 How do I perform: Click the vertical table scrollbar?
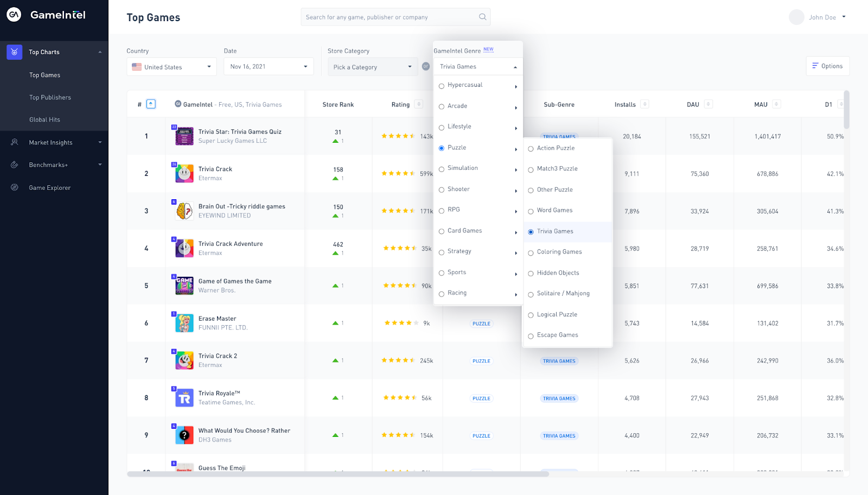[x=846, y=110]
